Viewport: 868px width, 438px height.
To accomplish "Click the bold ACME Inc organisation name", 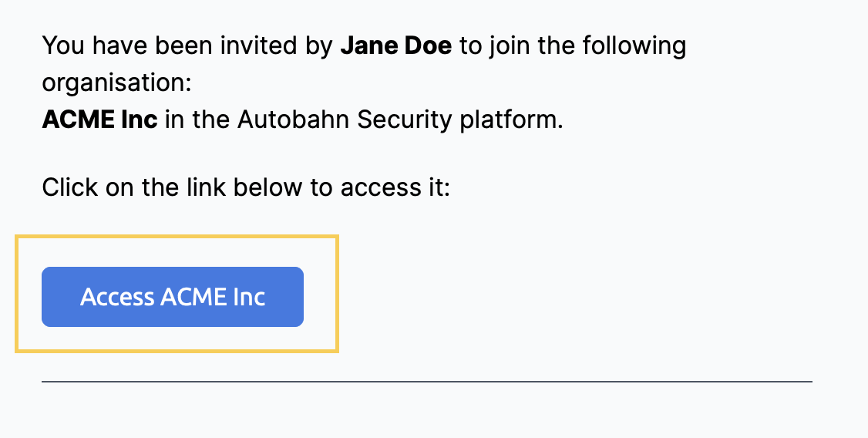I will (x=99, y=120).
